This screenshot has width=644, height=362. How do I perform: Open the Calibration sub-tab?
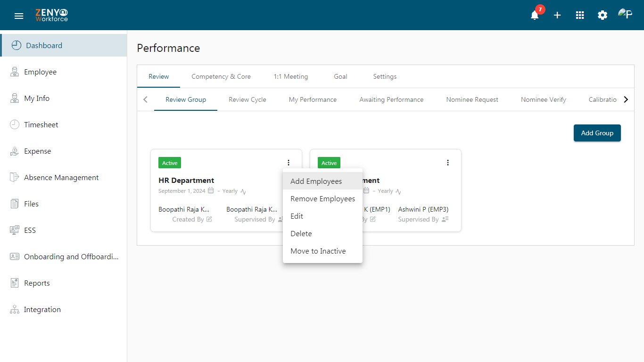(x=603, y=99)
